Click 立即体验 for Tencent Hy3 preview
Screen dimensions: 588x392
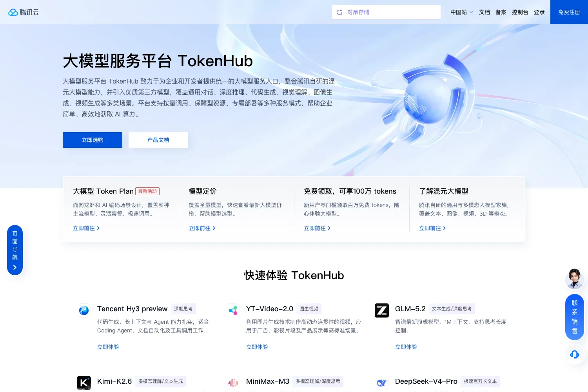tap(108, 347)
